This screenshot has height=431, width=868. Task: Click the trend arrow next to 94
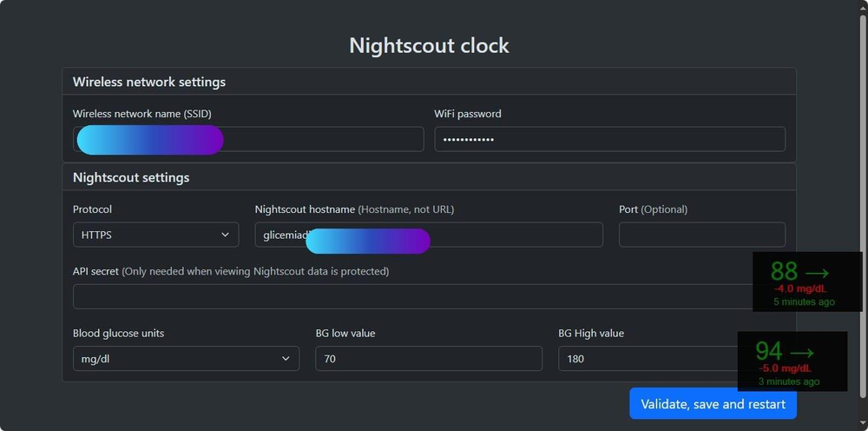coord(801,352)
